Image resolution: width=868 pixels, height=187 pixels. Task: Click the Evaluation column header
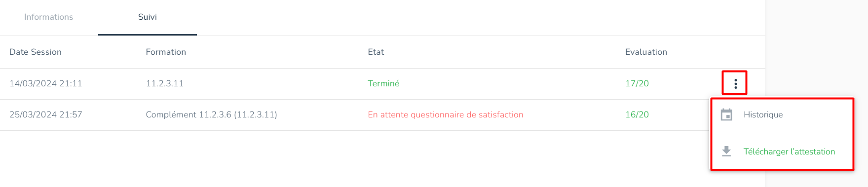(x=646, y=52)
